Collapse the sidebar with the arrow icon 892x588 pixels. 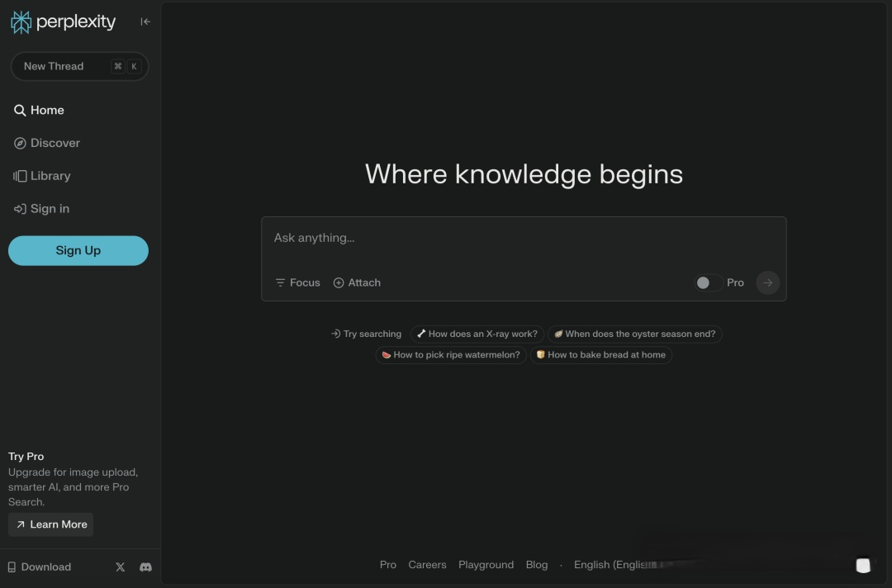click(145, 21)
